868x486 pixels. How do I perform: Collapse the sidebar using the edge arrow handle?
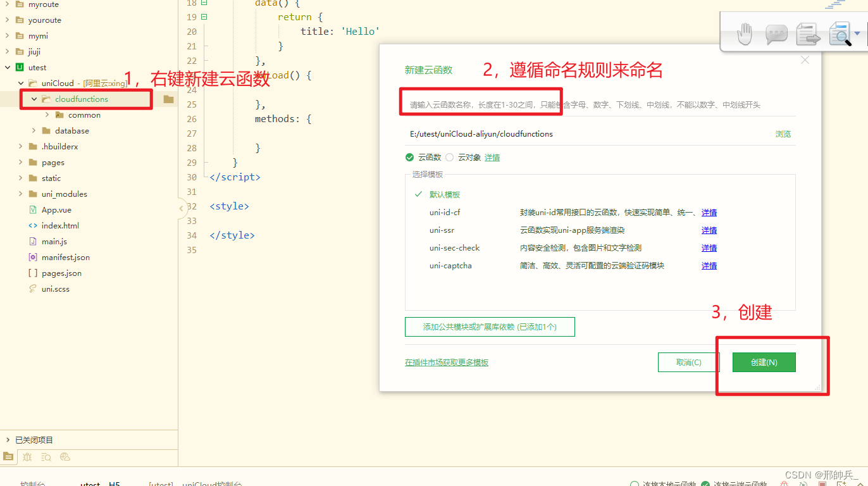(x=181, y=208)
